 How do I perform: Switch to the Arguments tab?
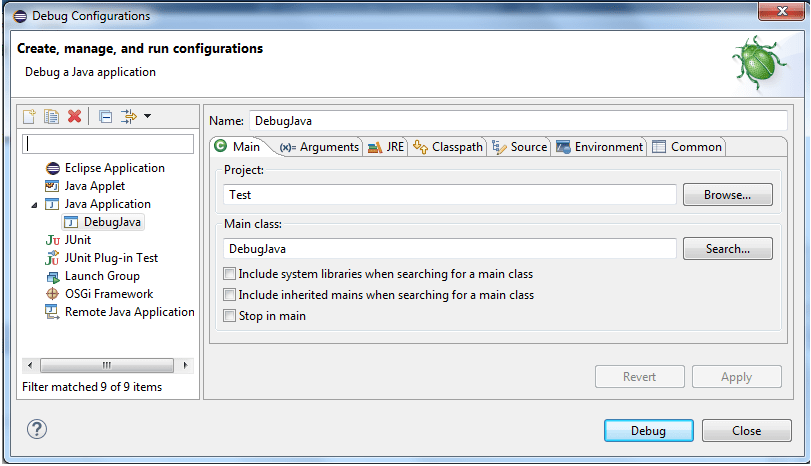pyautogui.click(x=319, y=147)
